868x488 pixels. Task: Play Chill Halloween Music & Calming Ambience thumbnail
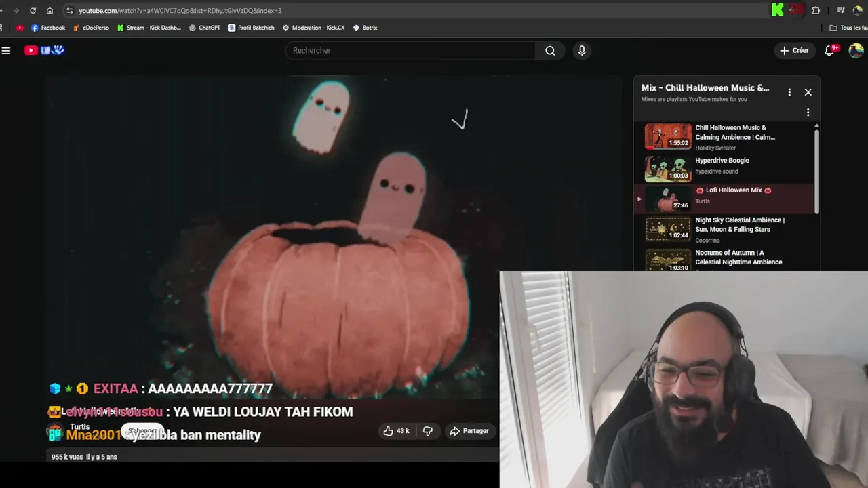click(x=668, y=136)
